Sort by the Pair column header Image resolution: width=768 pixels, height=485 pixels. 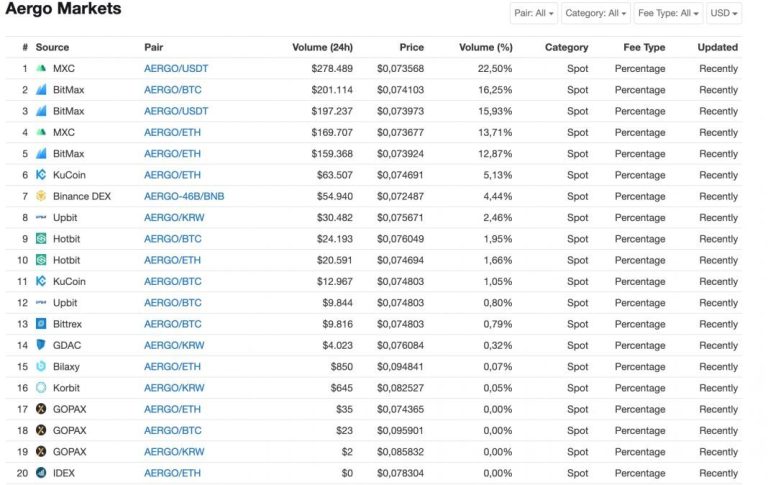pyautogui.click(x=153, y=48)
